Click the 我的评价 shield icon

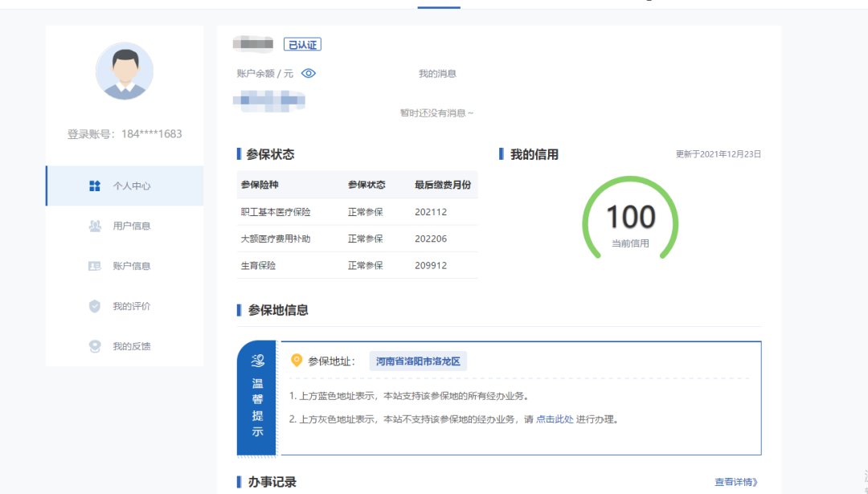tap(94, 306)
